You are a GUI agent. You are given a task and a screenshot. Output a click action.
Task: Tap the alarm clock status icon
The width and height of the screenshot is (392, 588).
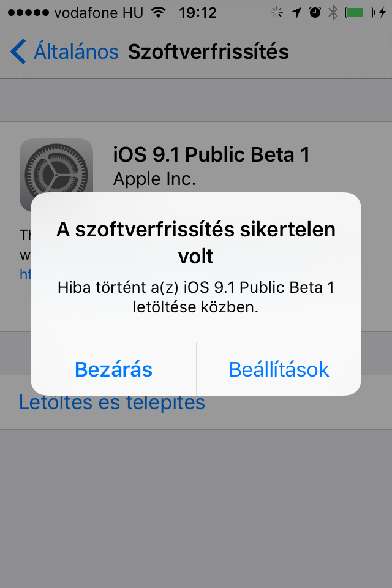[x=315, y=13]
